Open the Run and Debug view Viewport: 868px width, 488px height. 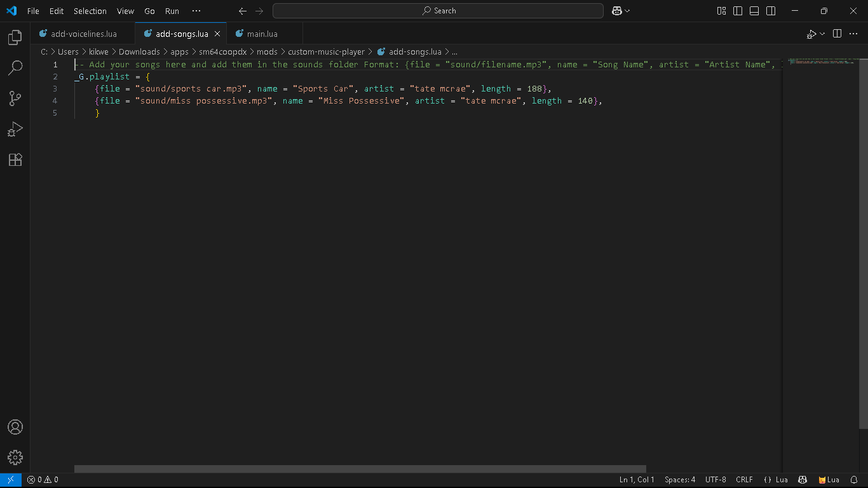(15, 129)
